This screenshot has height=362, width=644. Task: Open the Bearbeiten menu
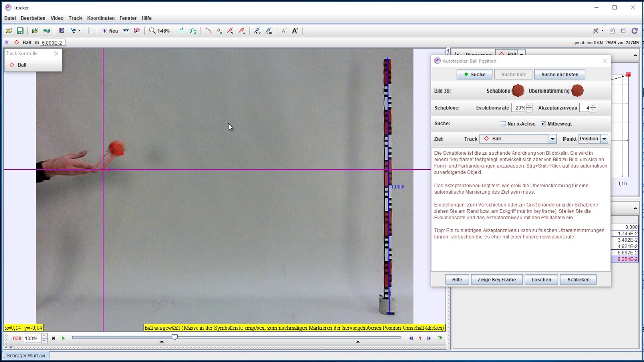coord(33,18)
